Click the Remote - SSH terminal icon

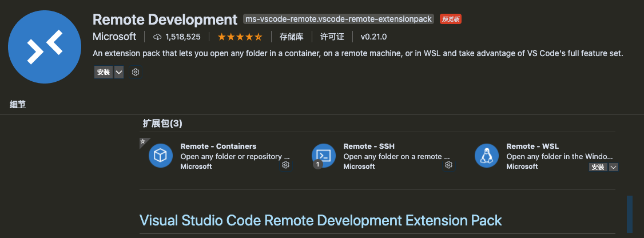(x=324, y=156)
